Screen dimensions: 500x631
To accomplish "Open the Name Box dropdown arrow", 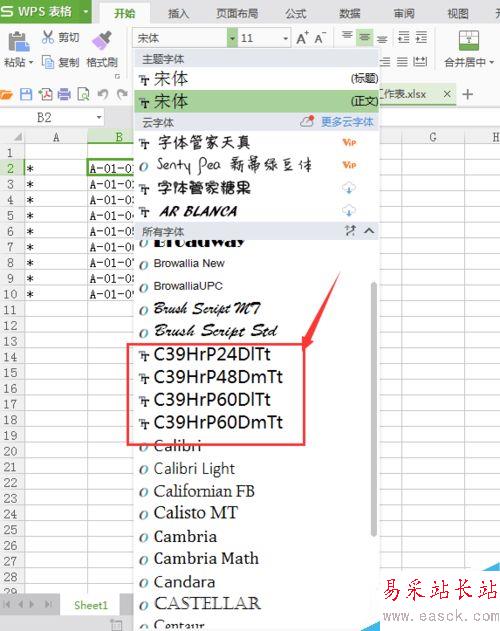I will 99,118.
